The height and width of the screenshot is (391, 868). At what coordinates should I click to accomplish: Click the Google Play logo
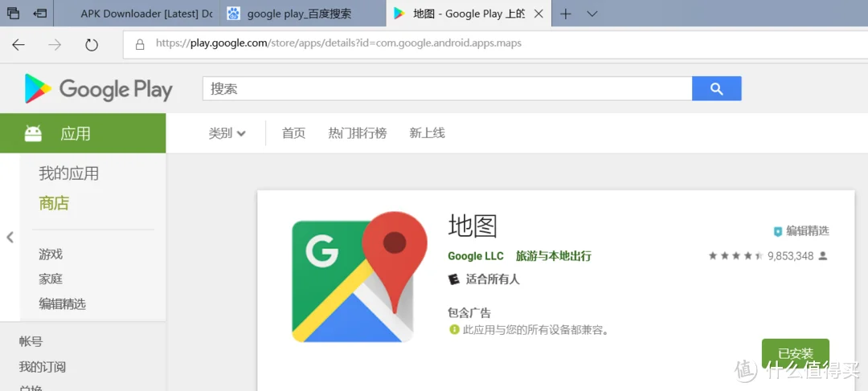99,89
